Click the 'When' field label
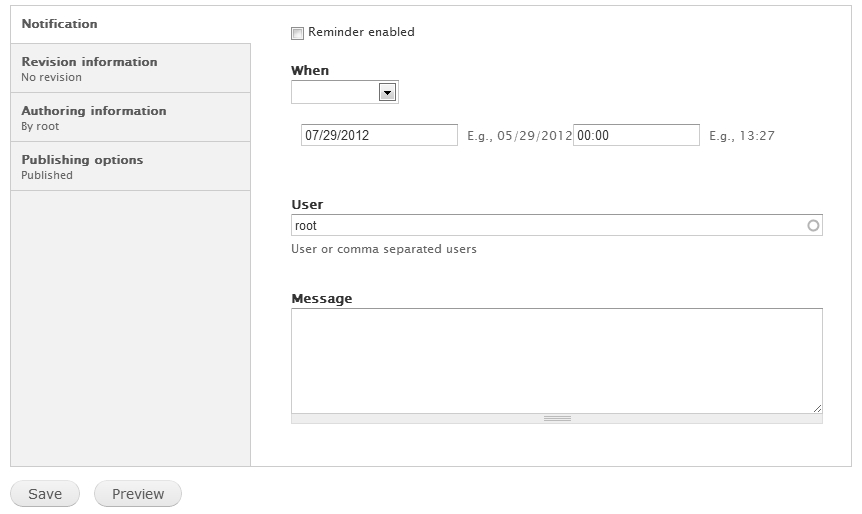Screen dimensions: 862x514 (x=310, y=71)
